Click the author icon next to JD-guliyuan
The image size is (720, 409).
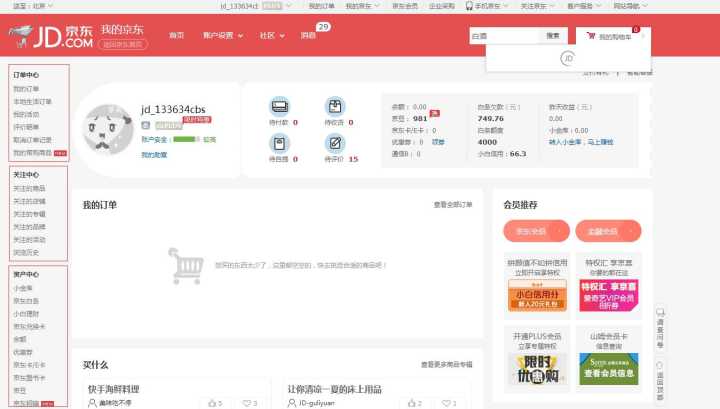tap(292, 403)
